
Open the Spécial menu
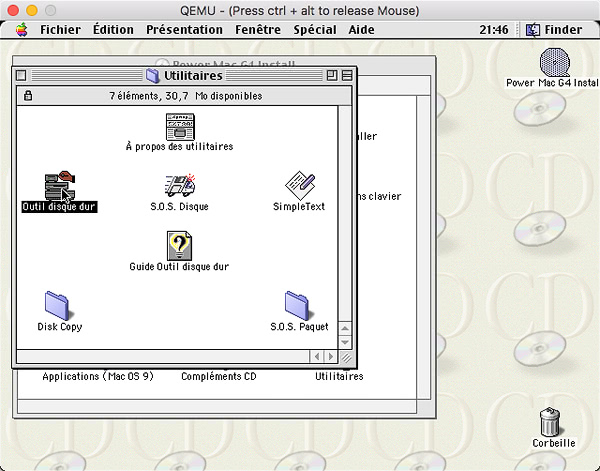(x=315, y=30)
